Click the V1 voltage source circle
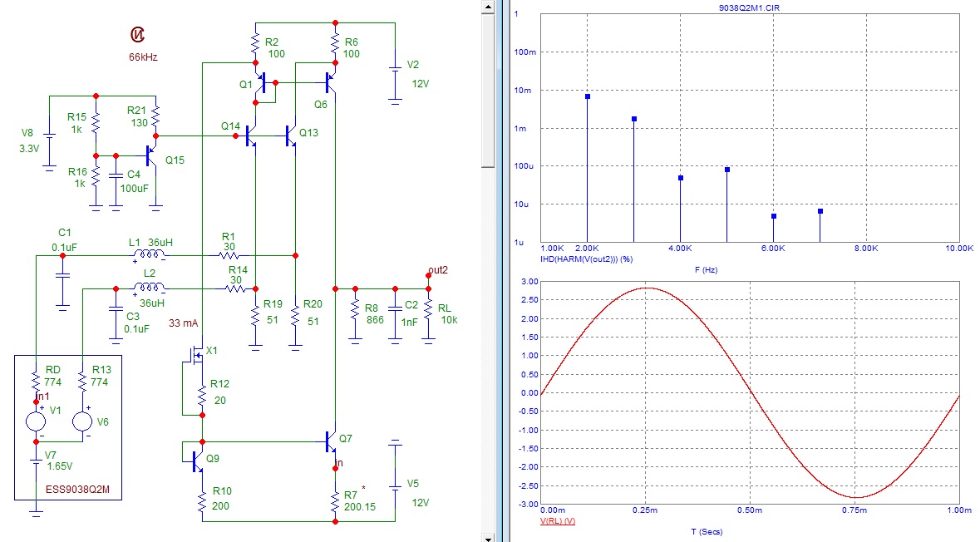 click(36, 420)
